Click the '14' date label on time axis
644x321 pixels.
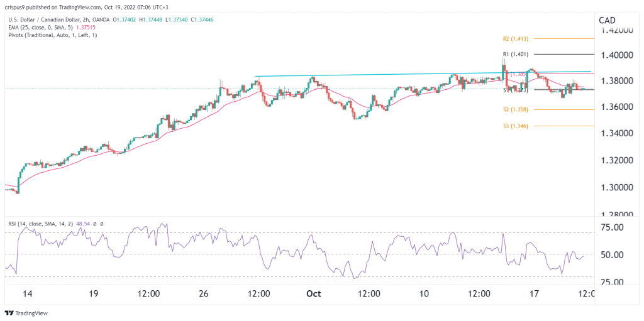[28, 294]
